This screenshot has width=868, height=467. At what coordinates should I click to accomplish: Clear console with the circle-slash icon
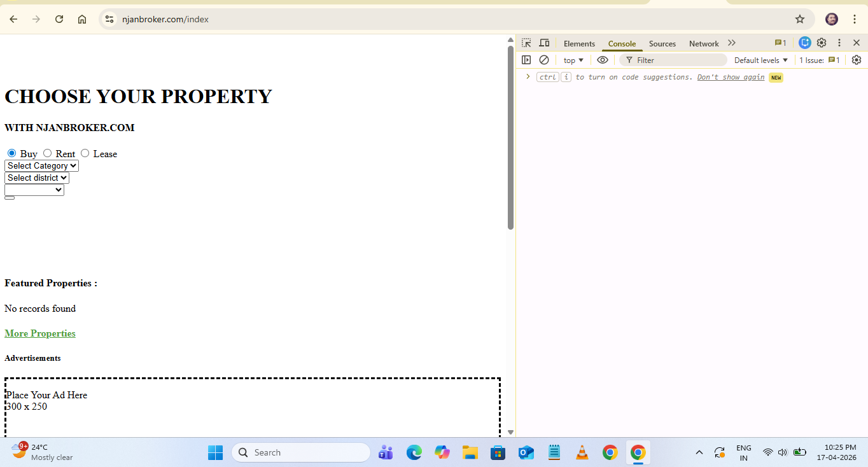pyautogui.click(x=544, y=60)
